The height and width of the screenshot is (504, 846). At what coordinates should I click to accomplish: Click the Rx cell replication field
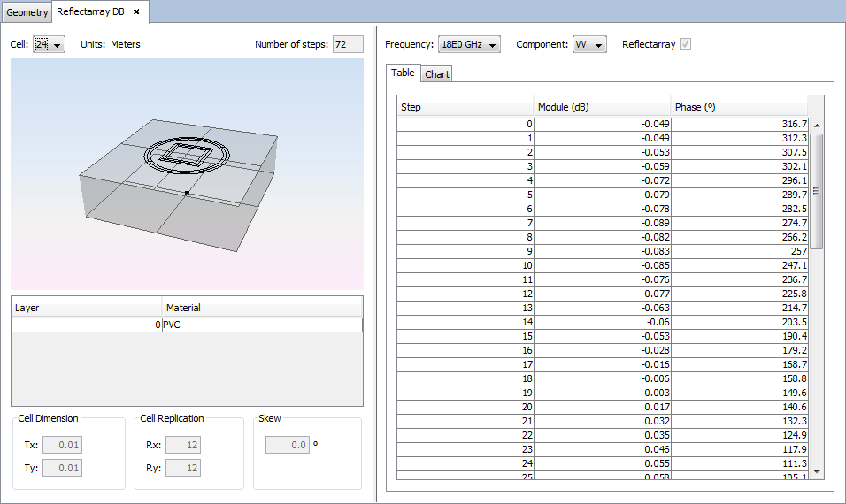182,445
